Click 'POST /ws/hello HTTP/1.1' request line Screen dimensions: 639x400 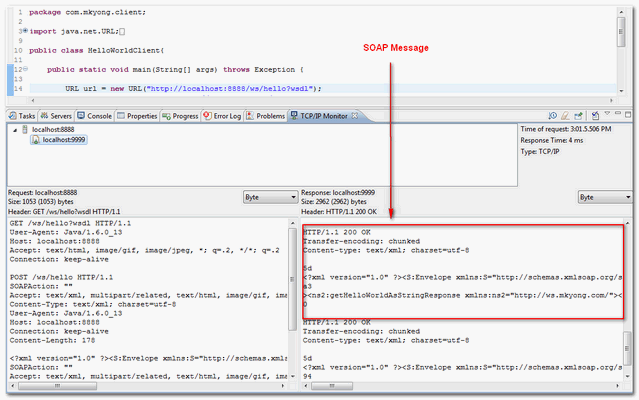62,277
